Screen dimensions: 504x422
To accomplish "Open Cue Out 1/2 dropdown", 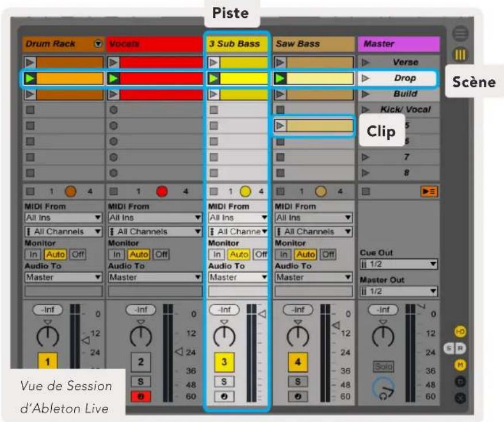I will click(x=399, y=264).
